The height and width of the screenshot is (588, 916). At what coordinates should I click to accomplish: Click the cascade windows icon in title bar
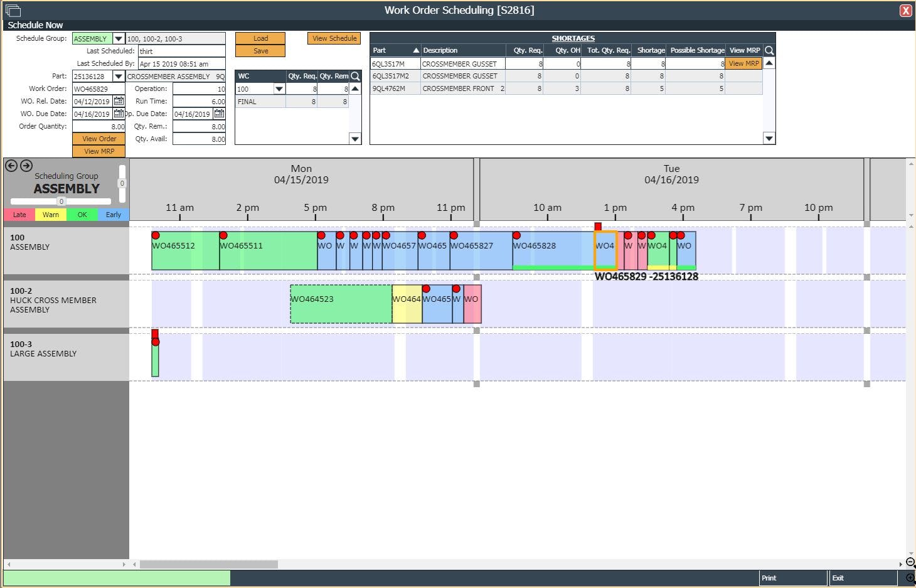click(13, 10)
